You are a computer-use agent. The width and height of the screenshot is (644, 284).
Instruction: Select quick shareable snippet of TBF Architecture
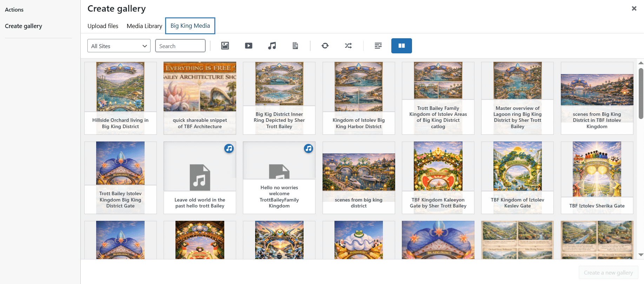pyautogui.click(x=200, y=98)
